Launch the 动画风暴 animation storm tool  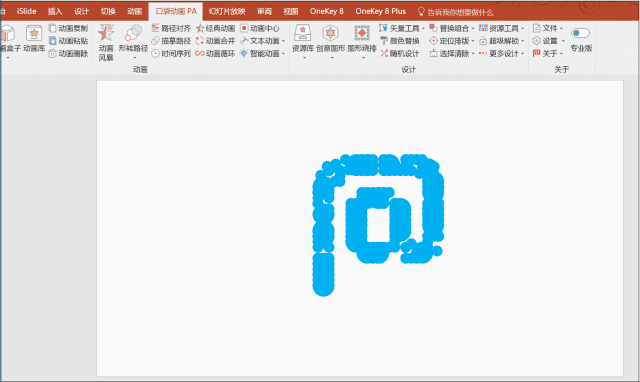[x=106, y=42]
